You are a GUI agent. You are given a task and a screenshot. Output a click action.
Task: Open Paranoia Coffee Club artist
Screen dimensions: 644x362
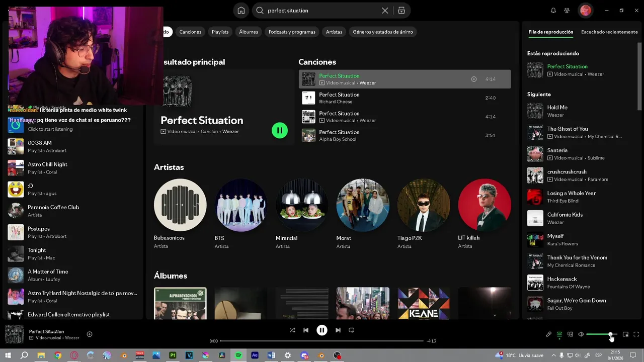click(73, 211)
